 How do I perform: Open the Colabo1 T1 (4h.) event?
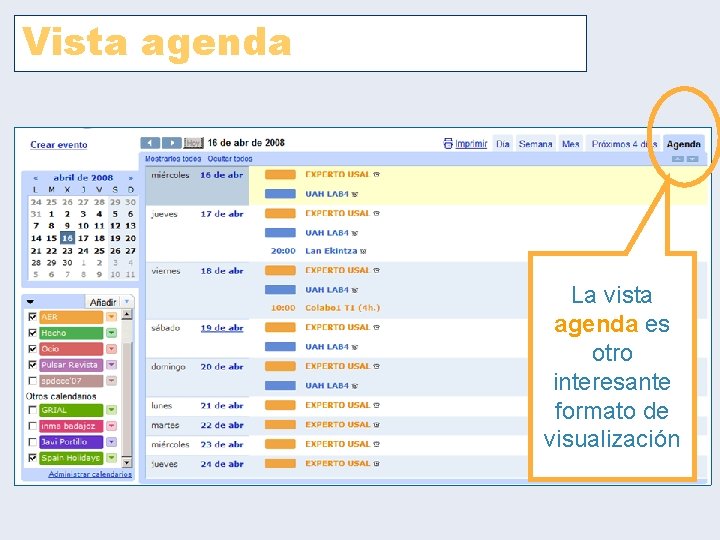tap(343, 308)
